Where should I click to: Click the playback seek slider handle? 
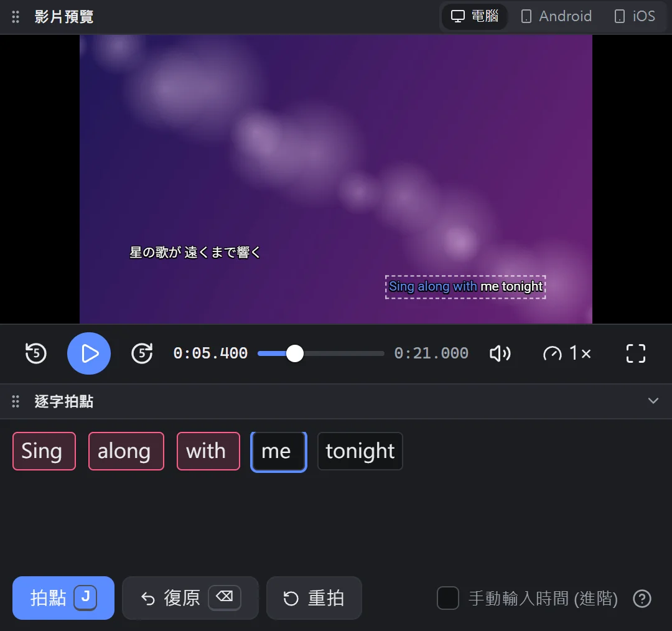[x=295, y=353]
